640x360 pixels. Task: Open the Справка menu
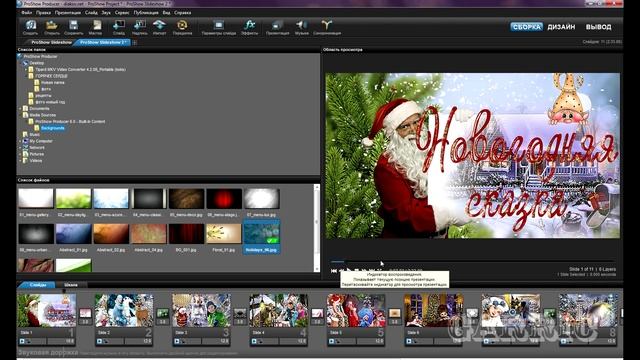click(182, 13)
